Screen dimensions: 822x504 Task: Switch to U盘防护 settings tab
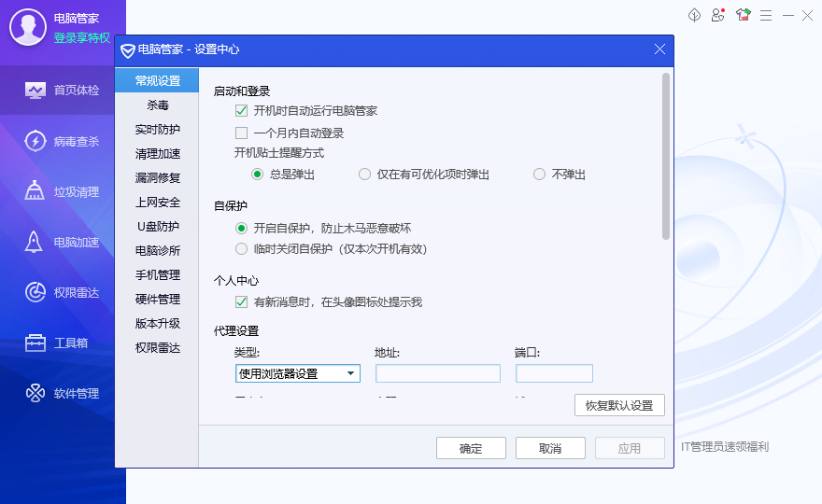click(x=157, y=226)
